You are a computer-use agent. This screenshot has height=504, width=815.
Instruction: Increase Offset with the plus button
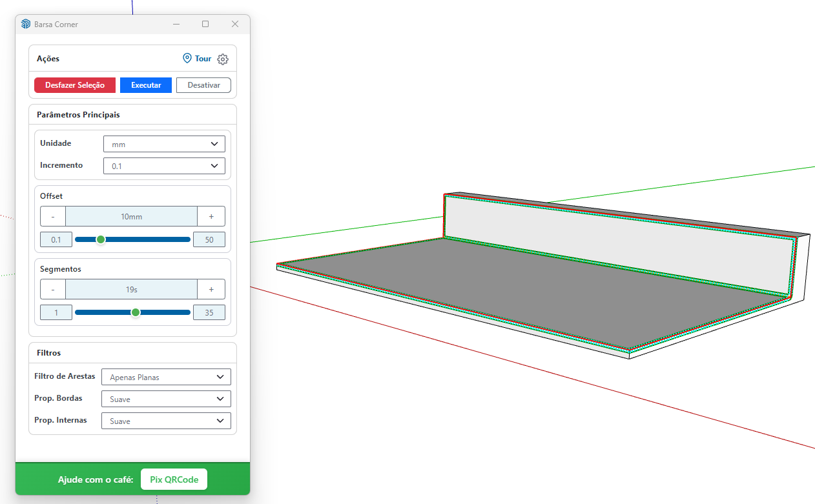click(x=211, y=216)
